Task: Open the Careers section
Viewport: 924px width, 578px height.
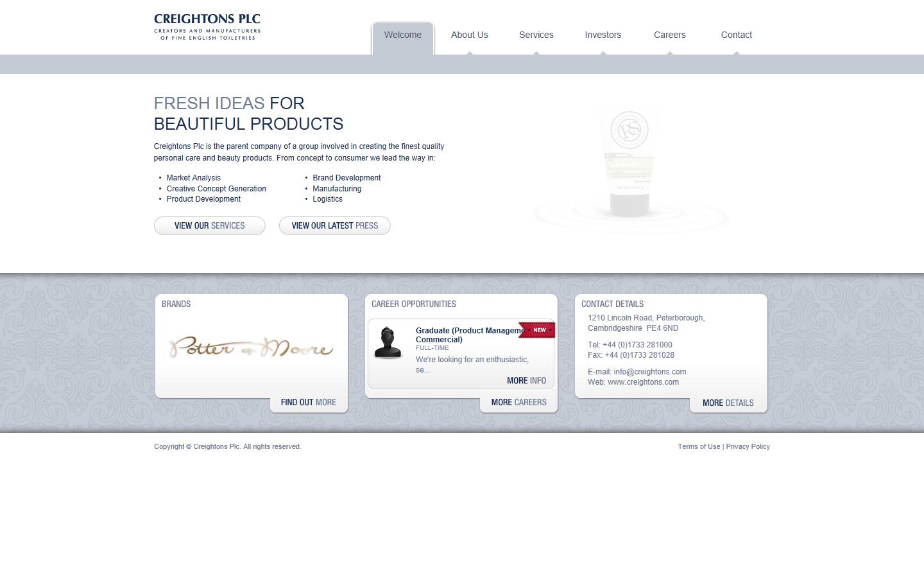Action: pyautogui.click(x=670, y=35)
